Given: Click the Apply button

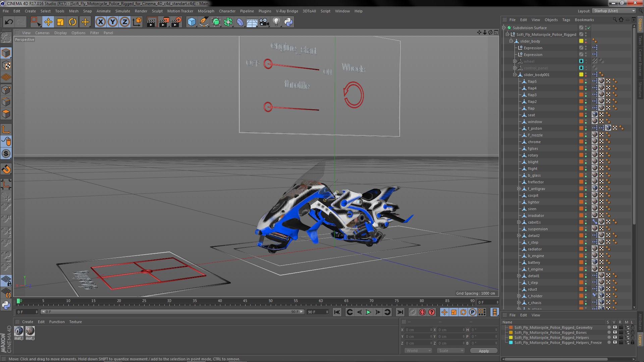Looking at the screenshot, I should click(484, 351).
